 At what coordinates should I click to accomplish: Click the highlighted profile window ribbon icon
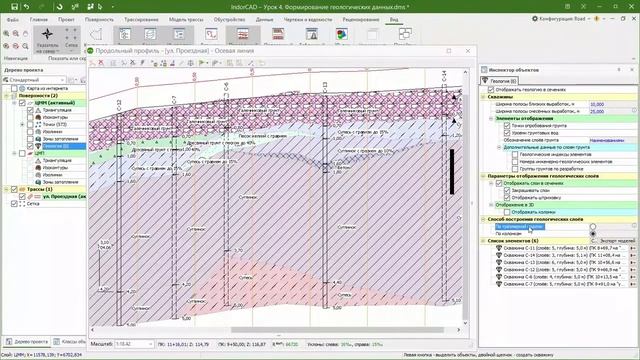pyautogui.click(x=243, y=35)
